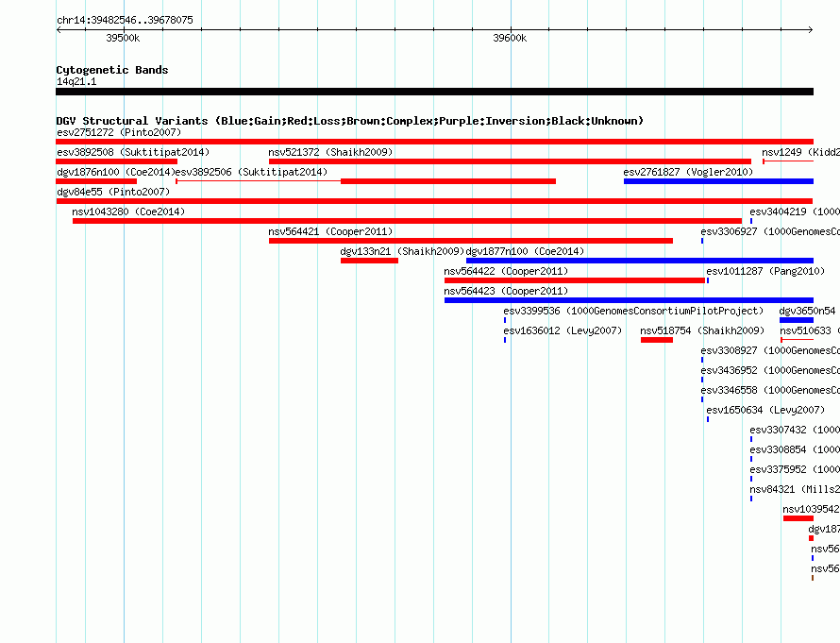Click the dgv133n21 (Shaikh2009) label
The width and height of the screenshot is (840, 643).
pyautogui.click(x=402, y=251)
